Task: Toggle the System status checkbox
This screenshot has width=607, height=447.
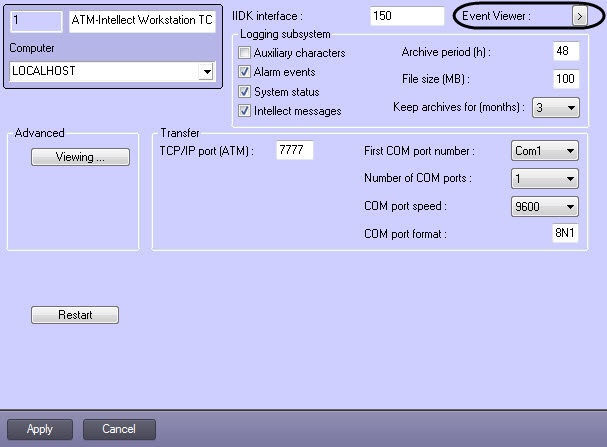Action: tap(244, 91)
